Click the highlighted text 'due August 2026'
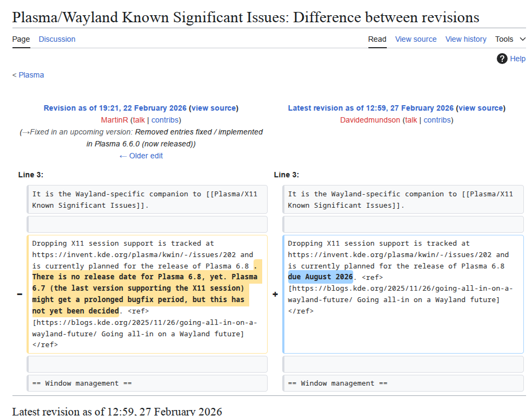The width and height of the screenshot is (532, 416). [320, 277]
